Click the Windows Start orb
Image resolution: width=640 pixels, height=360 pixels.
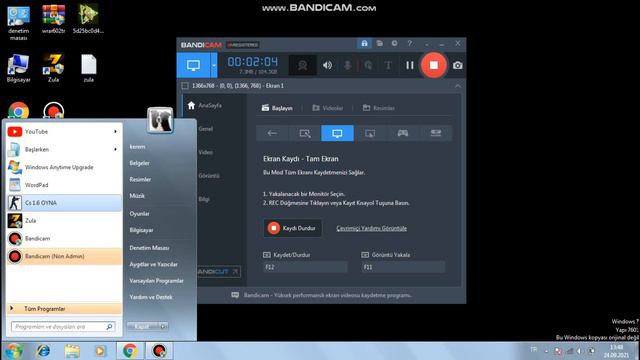tap(13, 351)
